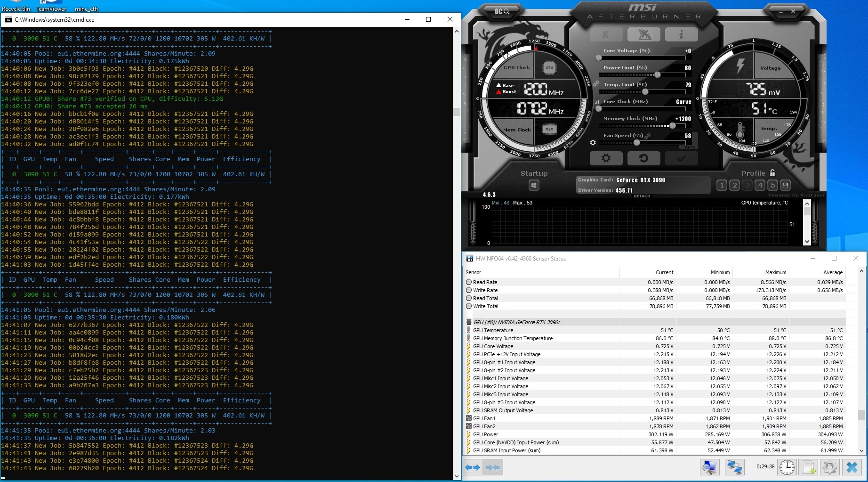Toggle the profile lock icon

(772, 172)
